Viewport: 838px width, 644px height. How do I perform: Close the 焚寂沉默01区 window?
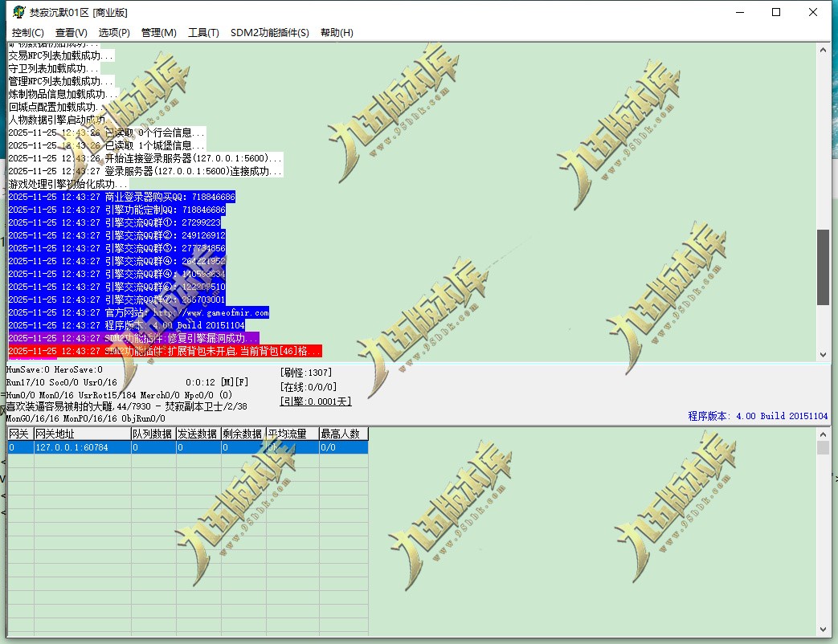point(813,12)
